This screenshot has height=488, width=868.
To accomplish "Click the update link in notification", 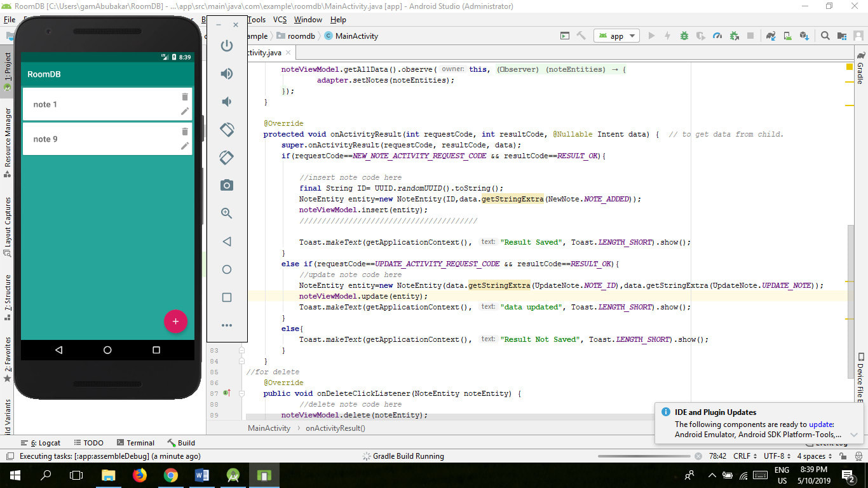I will 820,424.
